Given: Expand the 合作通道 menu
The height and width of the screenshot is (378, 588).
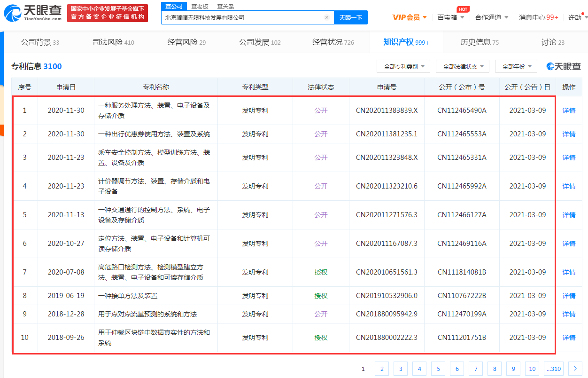Looking at the screenshot, I should pos(491,17).
